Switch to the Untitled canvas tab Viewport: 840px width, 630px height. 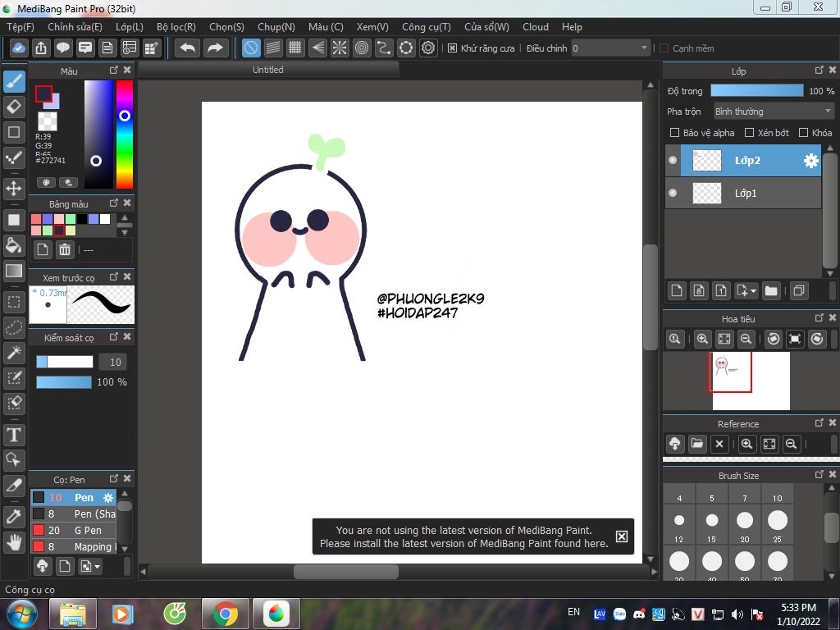click(268, 70)
